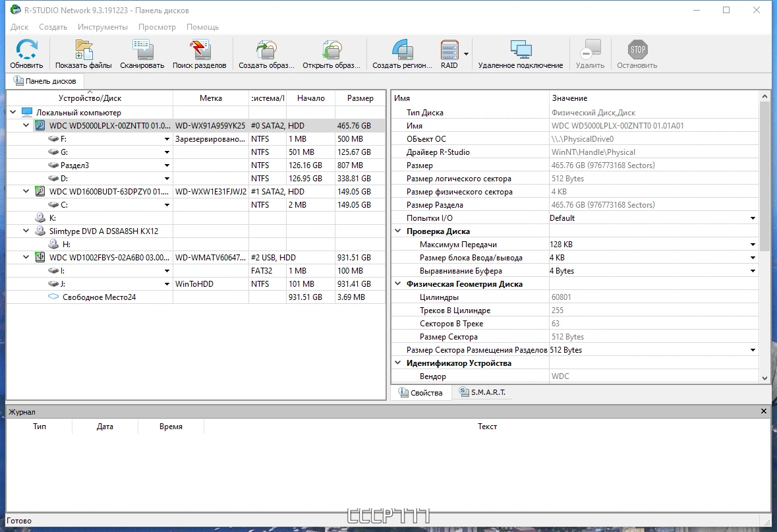This screenshot has width=777, height=532.
Task: Open the Создать menu
Action: [x=53, y=27]
